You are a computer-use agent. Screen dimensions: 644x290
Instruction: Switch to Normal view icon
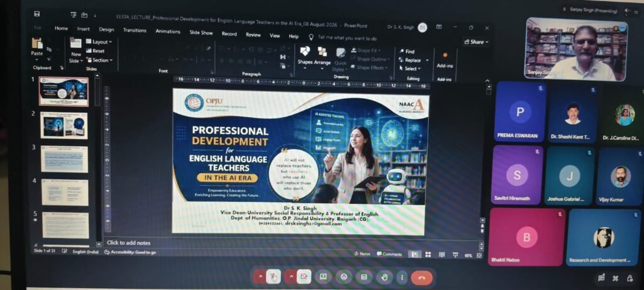coord(415,255)
